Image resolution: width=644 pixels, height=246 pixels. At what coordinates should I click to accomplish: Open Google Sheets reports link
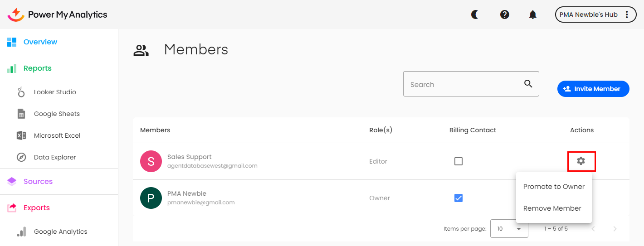(57, 114)
